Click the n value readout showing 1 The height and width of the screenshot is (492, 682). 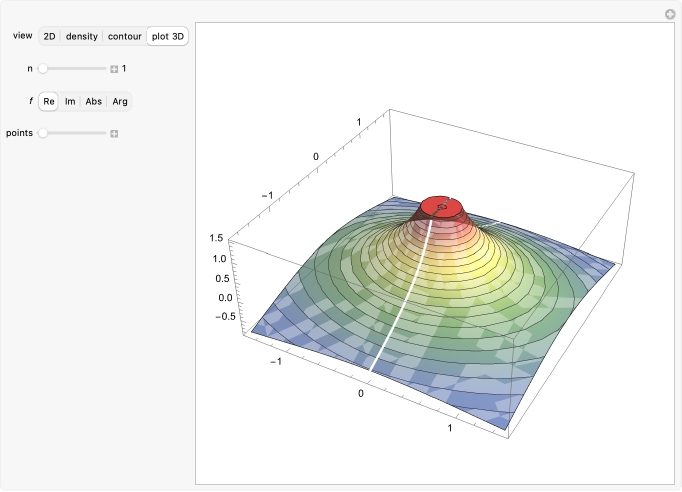point(124,69)
